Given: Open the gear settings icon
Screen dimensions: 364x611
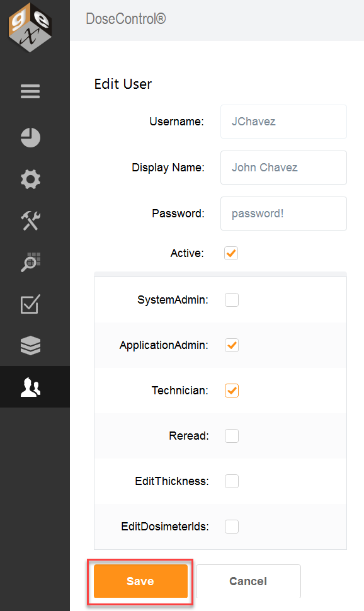Looking at the screenshot, I should 30,180.
